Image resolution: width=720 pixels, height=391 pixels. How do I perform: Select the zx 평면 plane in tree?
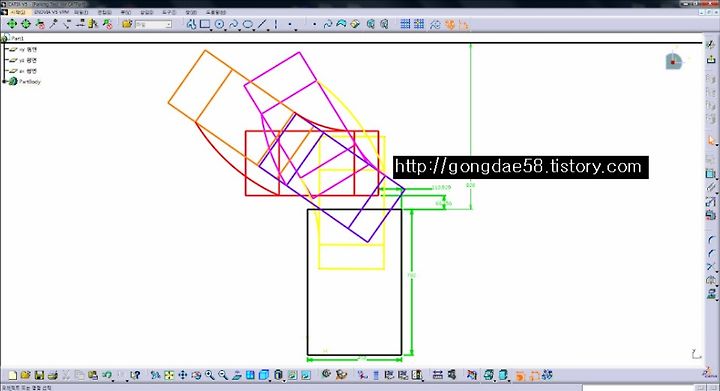coord(23,71)
